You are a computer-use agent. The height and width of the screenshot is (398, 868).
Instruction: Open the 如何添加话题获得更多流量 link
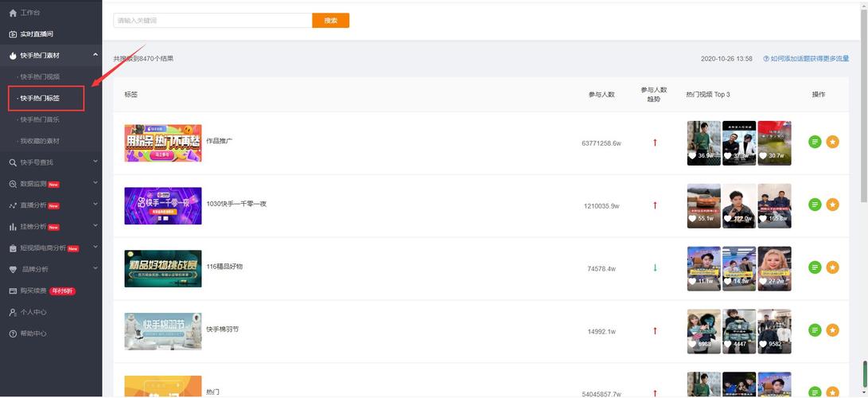click(x=809, y=59)
